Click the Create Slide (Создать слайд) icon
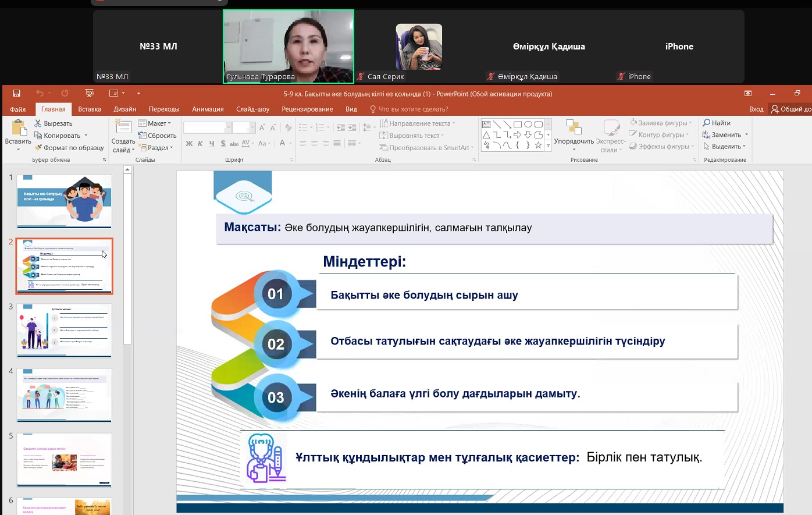Image resolution: width=812 pixels, height=515 pixels. pyautogui.click(x=123, y=128)
